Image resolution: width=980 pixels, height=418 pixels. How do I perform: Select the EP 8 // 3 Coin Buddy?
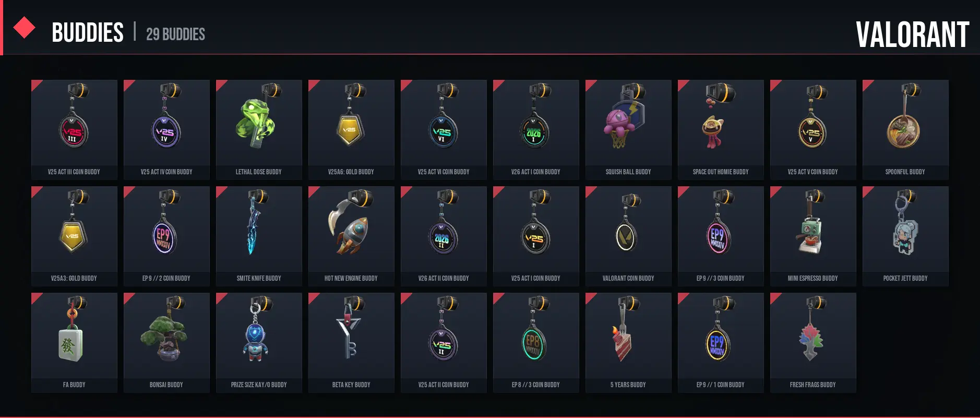tap(535, 342)
